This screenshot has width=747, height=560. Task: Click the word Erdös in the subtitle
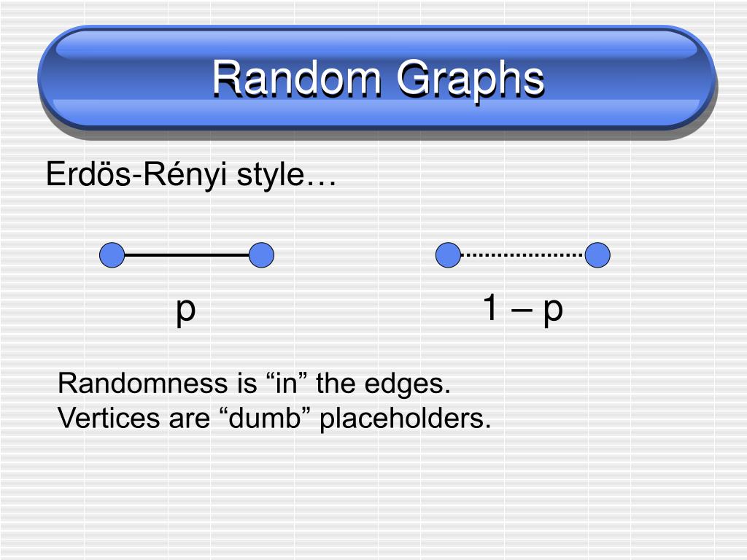(x=88, y=174)
